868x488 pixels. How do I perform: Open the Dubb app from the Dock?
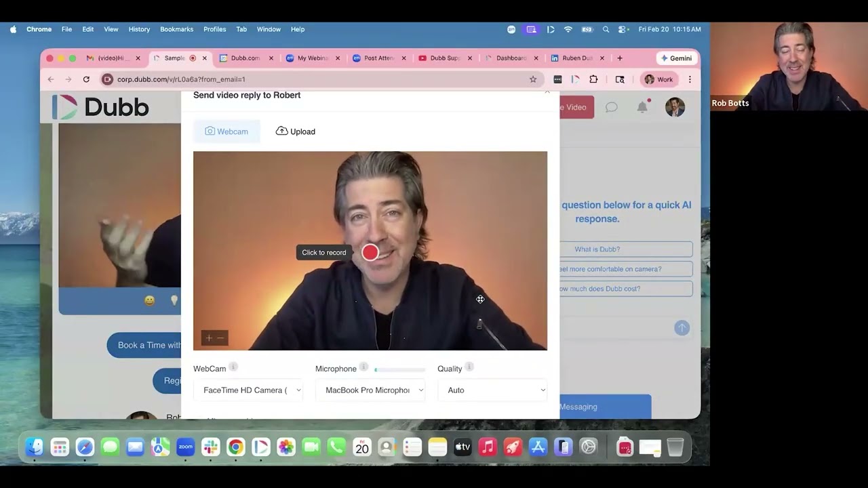click(260, 447)
